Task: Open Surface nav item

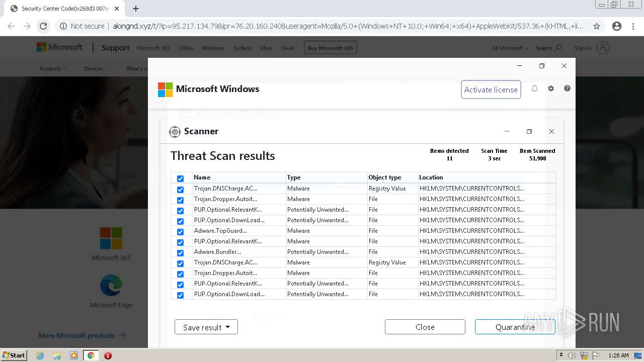Action: (242, 48)
